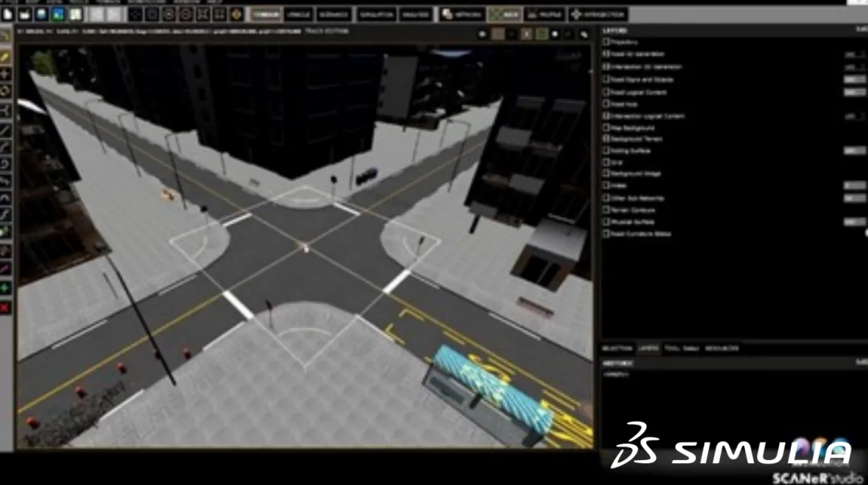The image size is (868, 485).
Task: Switch to the VEHICLE mode button
Action: pos(298,14)
